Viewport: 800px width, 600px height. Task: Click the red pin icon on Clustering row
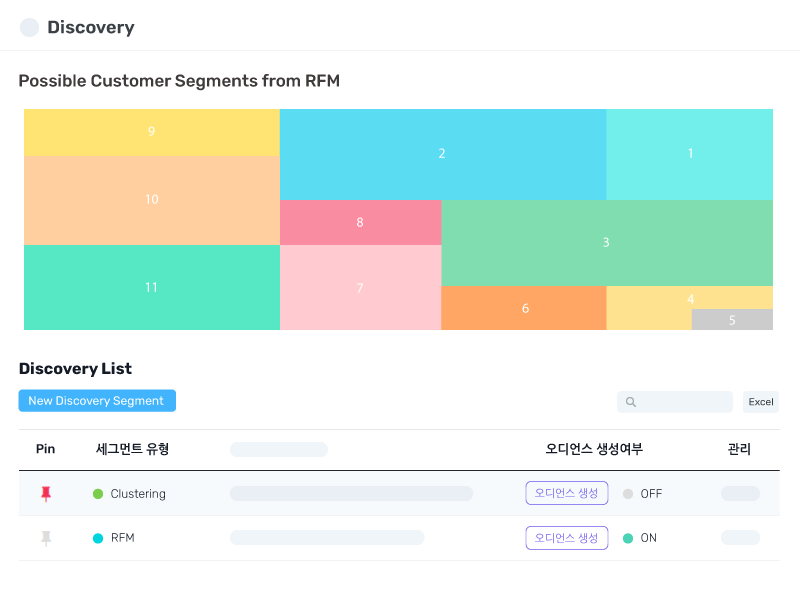click(x=45, y=494)
